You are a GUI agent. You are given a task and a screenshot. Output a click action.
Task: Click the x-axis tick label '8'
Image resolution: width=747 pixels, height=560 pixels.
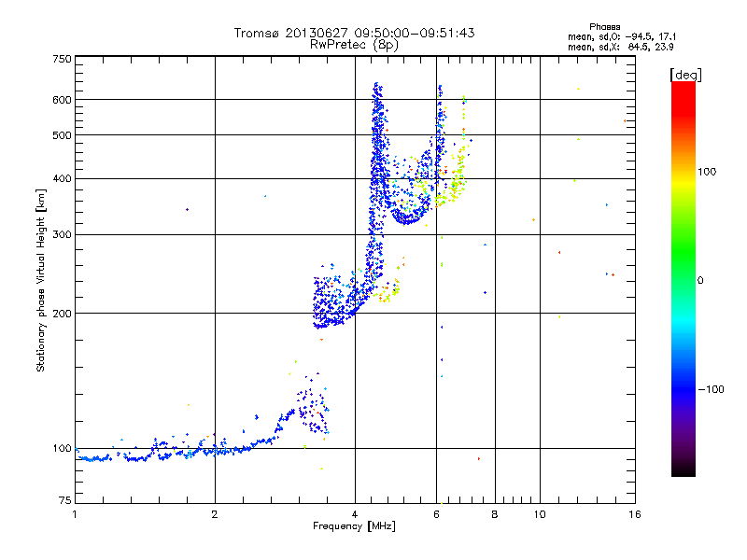tap(495, 514)
